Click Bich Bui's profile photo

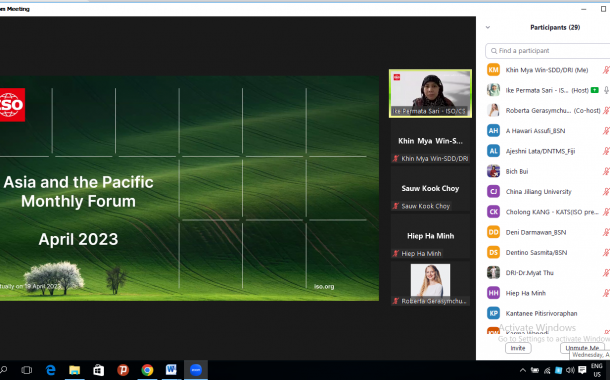[x=493, y=171]
